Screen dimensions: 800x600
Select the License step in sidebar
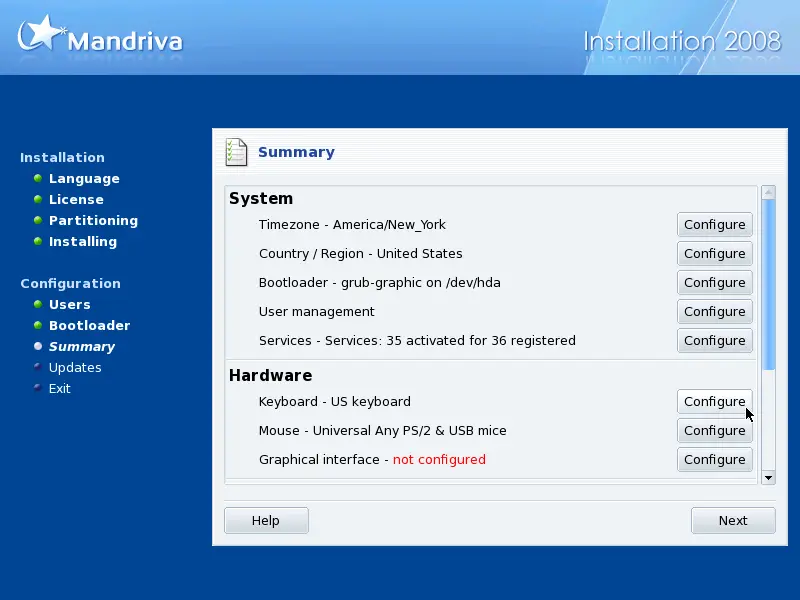(76, 199)
